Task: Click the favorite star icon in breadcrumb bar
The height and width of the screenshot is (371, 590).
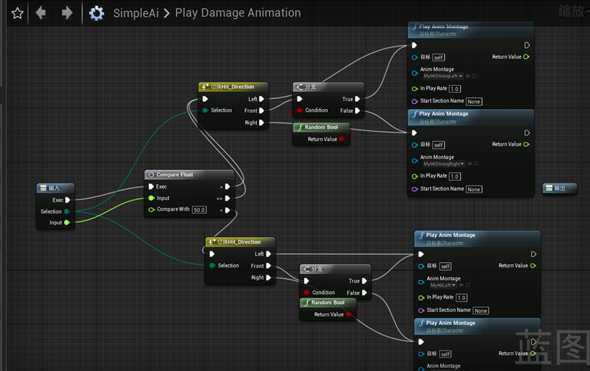Action: point(17,14)
